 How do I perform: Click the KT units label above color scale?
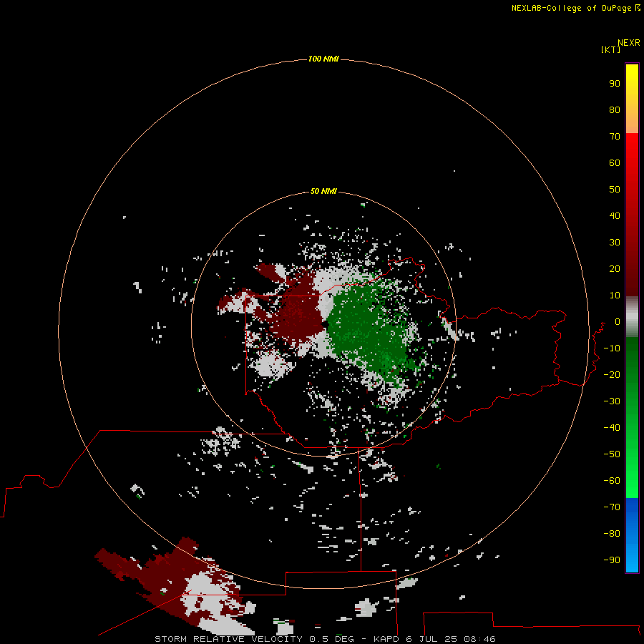click(x=610, y=49)
